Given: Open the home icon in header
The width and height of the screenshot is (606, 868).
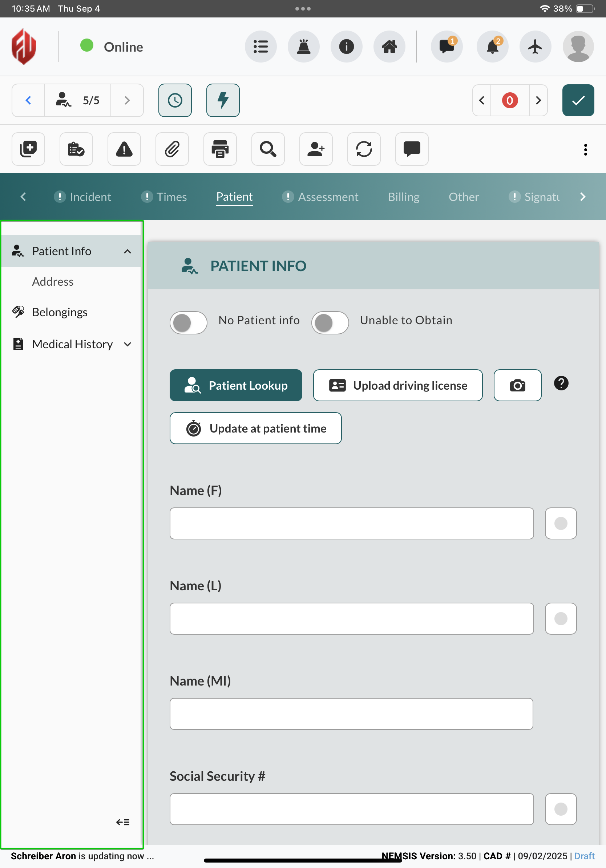Looking at the screenshot, I should tap(389, 47).
